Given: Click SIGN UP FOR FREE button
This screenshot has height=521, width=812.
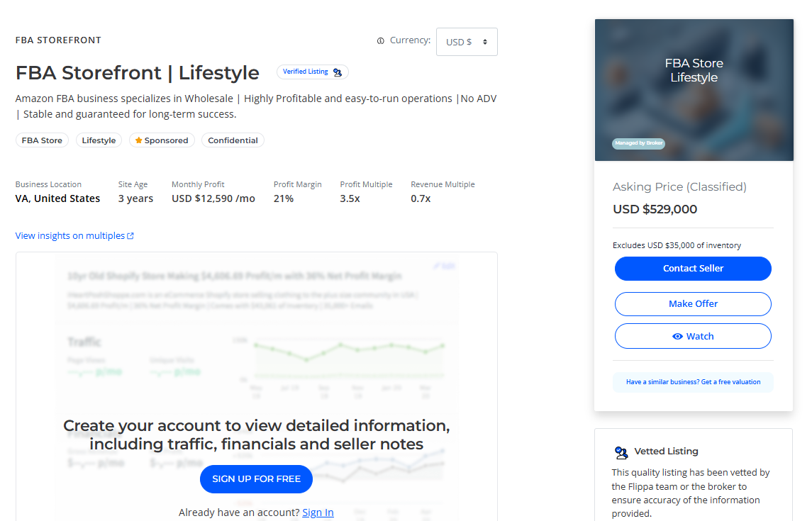Looking at the screenshot, I should pyautogui.click(x=256, y=479).
